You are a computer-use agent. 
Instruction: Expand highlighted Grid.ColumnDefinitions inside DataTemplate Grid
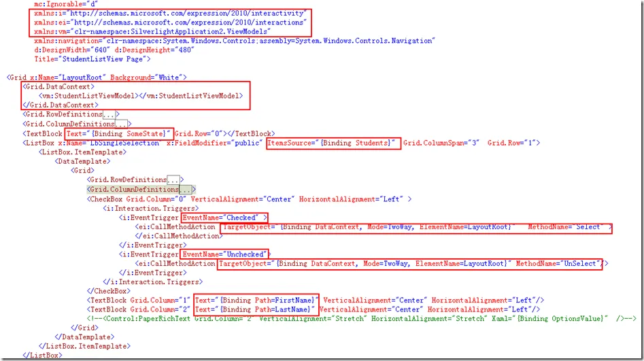(x=185, y=190)
